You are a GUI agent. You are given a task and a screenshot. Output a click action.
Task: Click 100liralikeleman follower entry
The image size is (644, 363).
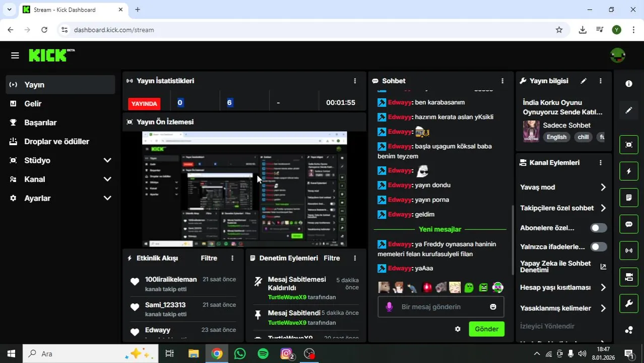click(x=182, y=284)
